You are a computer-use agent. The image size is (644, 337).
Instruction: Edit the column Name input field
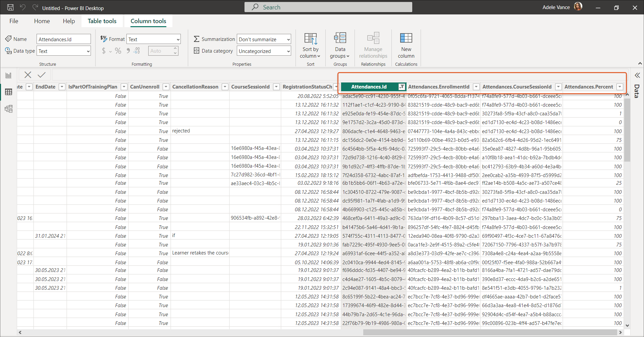[x=63, y=39]
